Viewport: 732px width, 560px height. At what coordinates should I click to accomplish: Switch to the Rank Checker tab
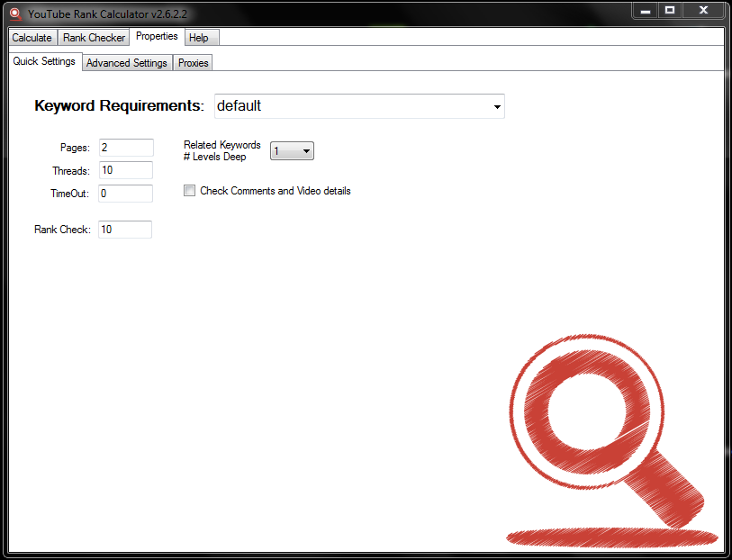94,37
